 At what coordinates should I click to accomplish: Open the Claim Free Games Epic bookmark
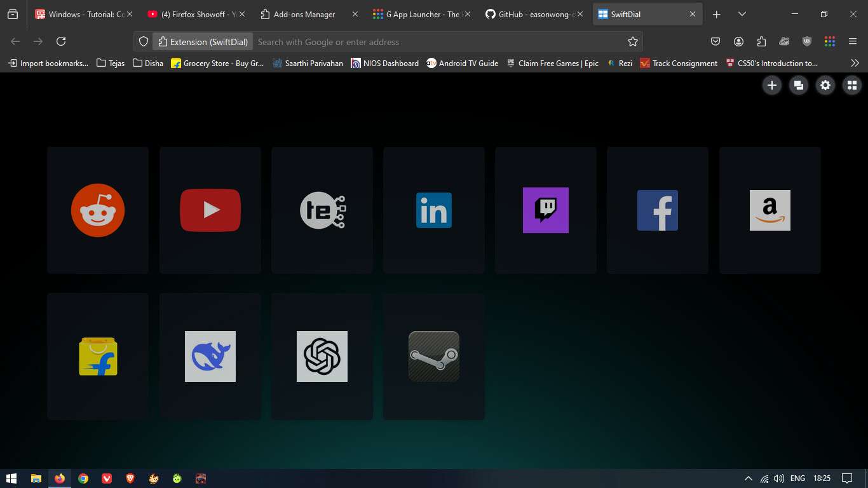552,63
